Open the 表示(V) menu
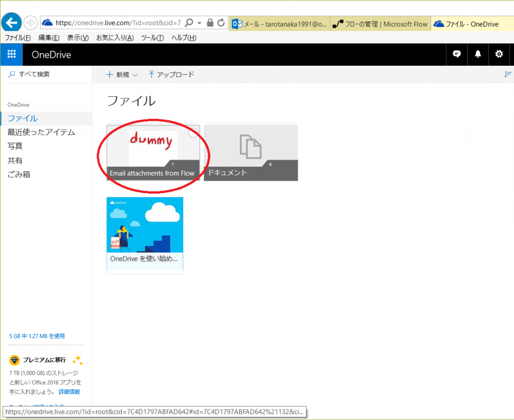The height and width of the screenshot is (420, 514). (78, 38)
